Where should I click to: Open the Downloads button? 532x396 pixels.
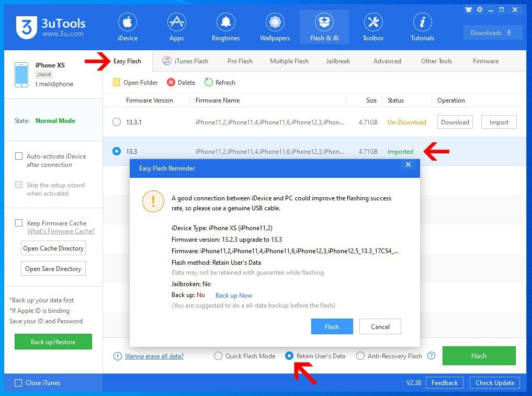[x=493, y=32]
